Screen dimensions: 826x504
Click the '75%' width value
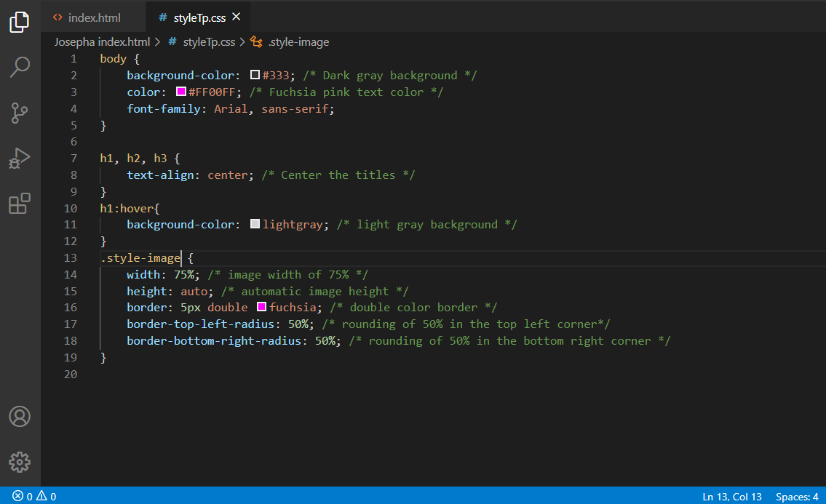[x=184, y=275]
